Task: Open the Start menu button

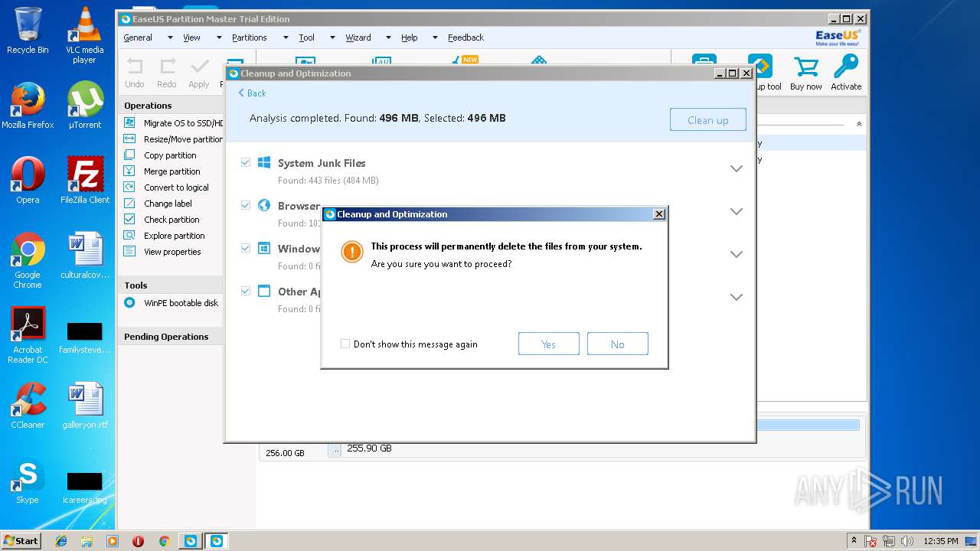Action: [21, 540]
